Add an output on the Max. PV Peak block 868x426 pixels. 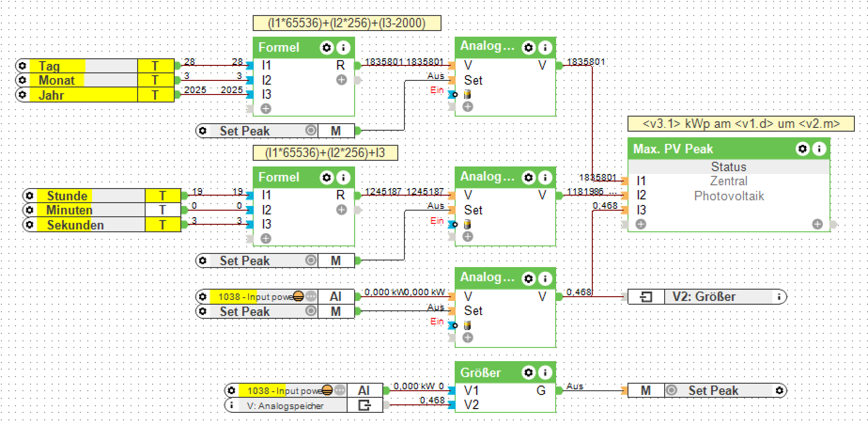point(817,224)
